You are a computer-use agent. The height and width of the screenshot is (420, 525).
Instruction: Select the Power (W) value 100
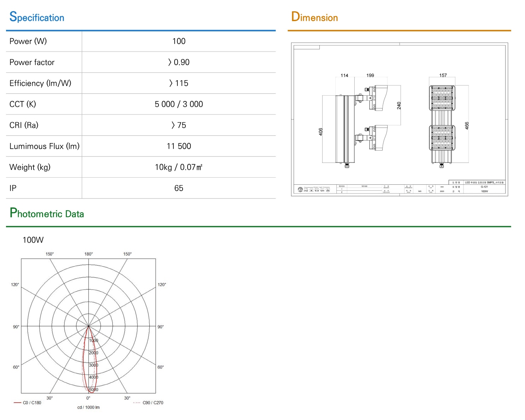coord(179,41)
